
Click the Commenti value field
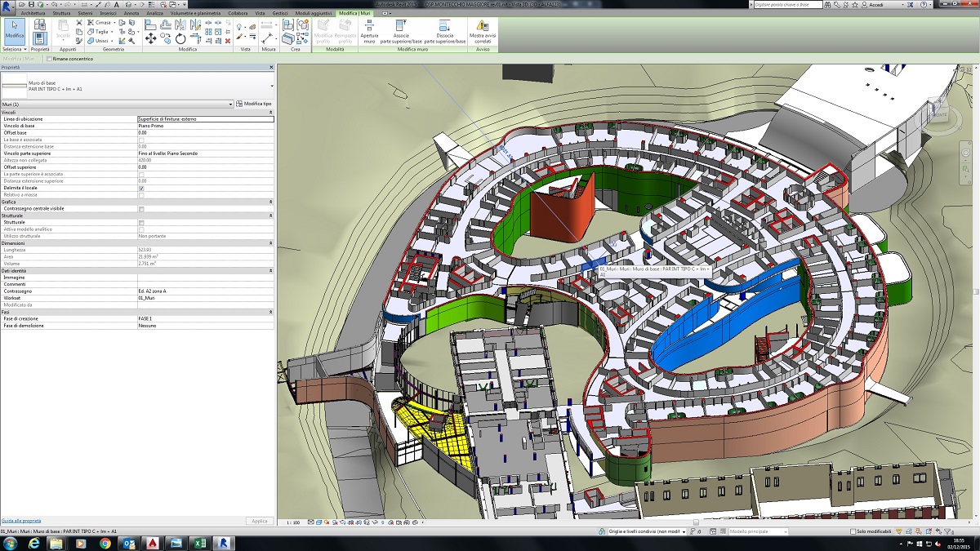[x=204, y=284]
